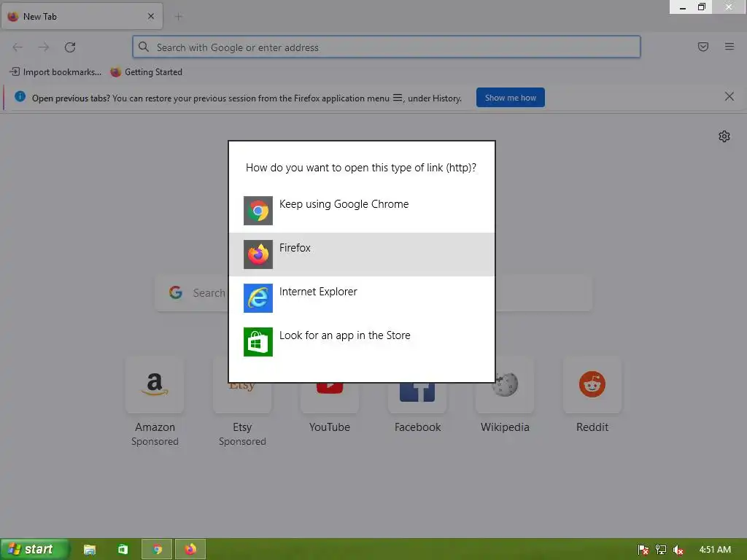Click the network tray icon
Image resolution: width=747 pixels, height=560 pixels.
[661, 550]
